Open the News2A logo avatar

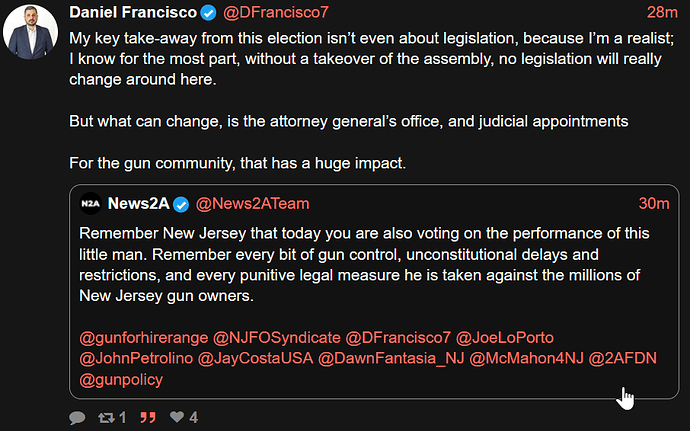coord(91,204)
